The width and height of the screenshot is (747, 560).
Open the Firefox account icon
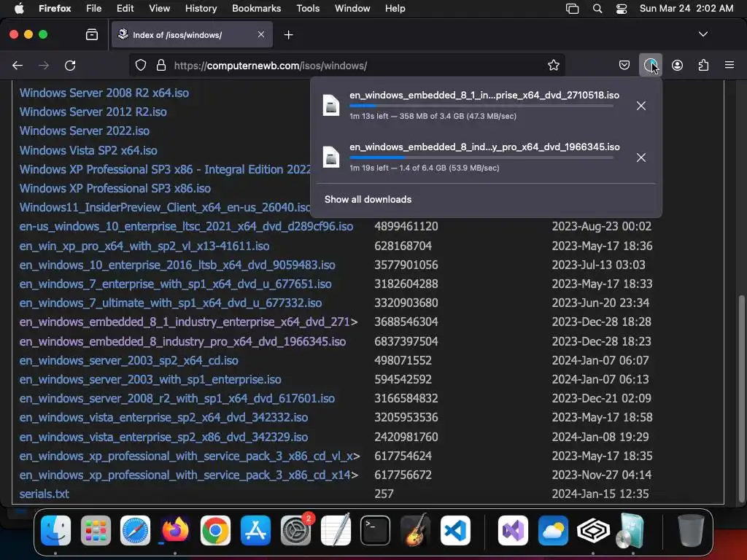tap(677, 65)
